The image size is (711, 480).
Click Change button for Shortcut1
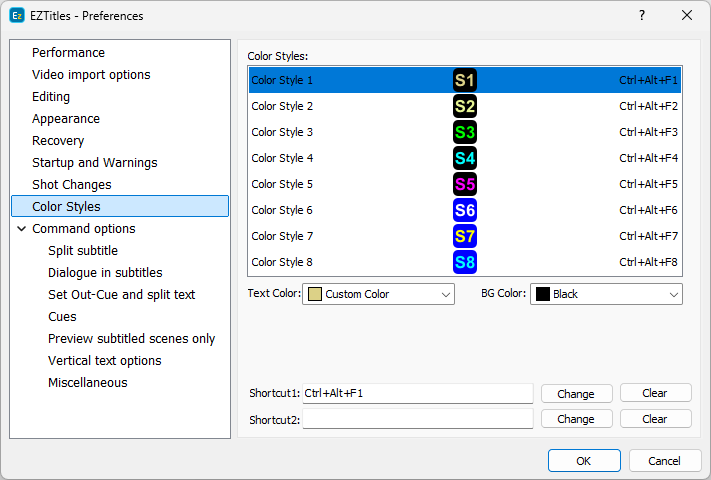coord(576,393)
